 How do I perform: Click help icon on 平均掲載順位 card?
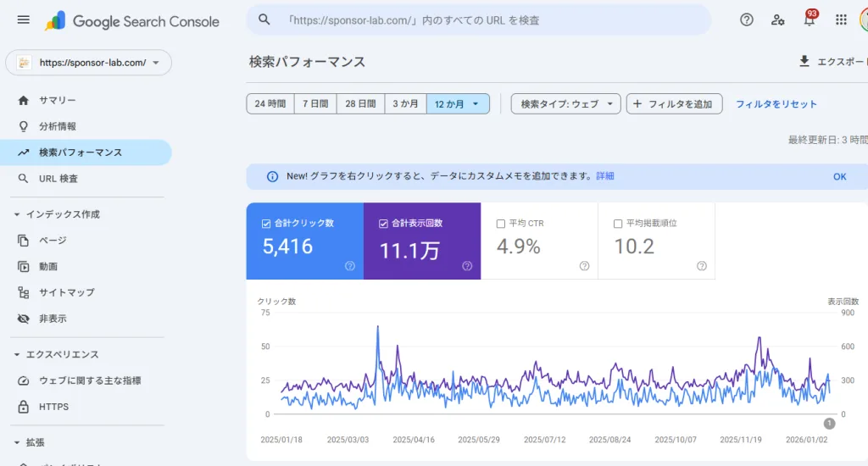702,266
